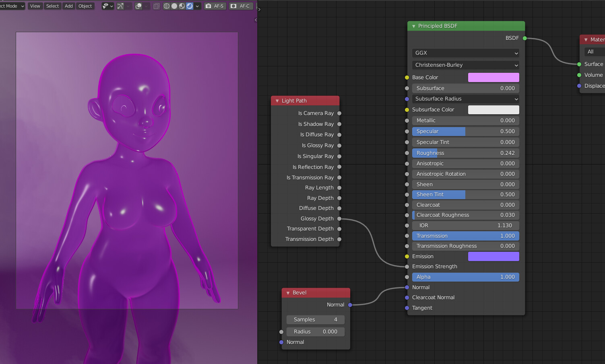This screenshot has height=364, width=605.
Task: Click the Clearcoat Roughness slider
Action: [x=465, y=215]
